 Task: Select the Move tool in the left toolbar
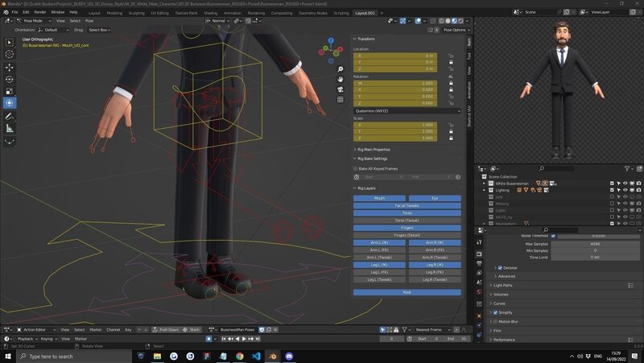(10, 67)
